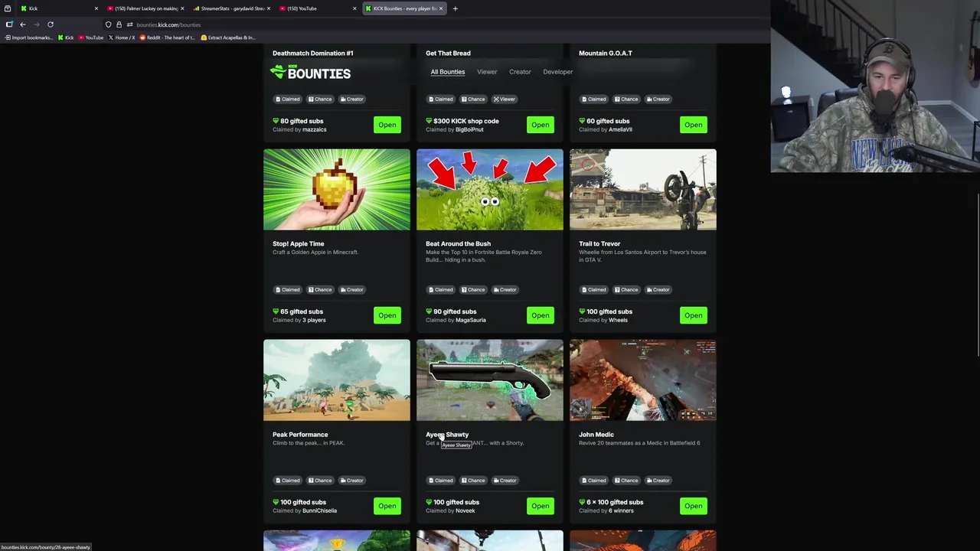
Task: Click the Ayeee Shawty bounty title
Action: 447,435
